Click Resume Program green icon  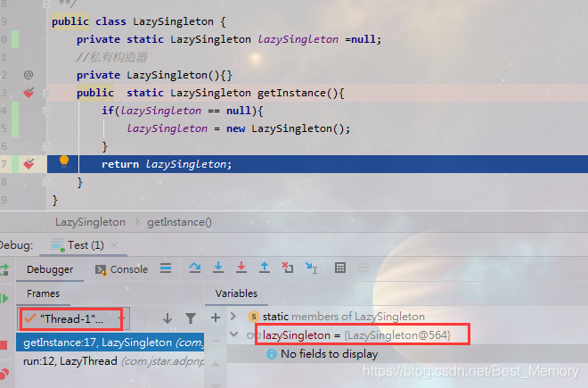[x=4, y=299]
